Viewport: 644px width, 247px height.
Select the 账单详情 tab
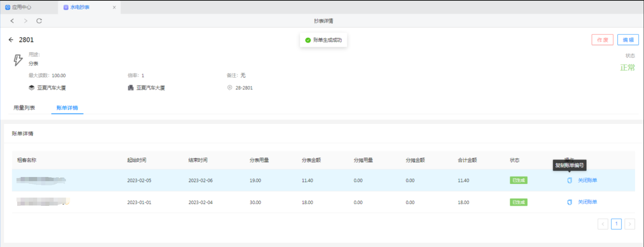click(67, 108)
